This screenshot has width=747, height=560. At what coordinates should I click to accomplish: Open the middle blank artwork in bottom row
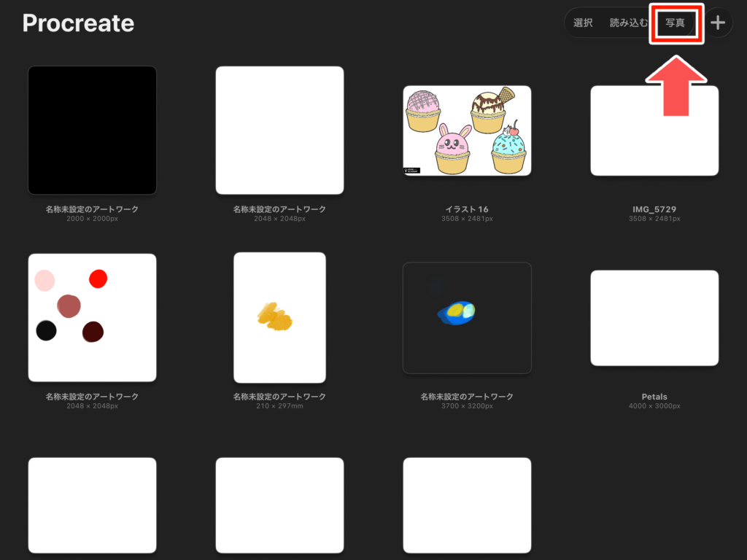pyautogui.click(x=279, y=505)
